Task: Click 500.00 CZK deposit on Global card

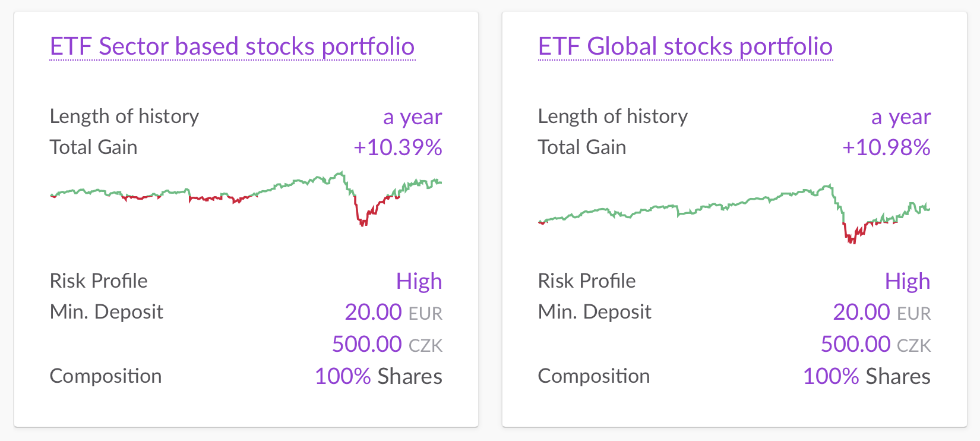Action: point(876,344)
